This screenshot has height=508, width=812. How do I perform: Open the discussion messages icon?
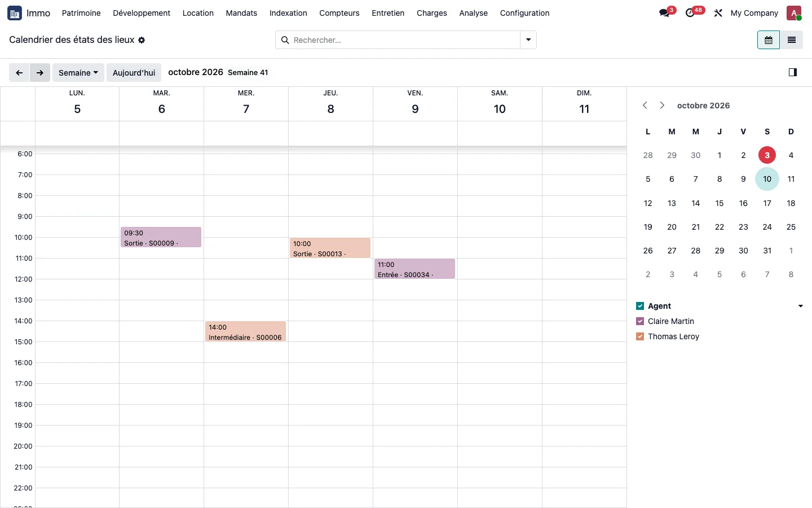[664, 13]
